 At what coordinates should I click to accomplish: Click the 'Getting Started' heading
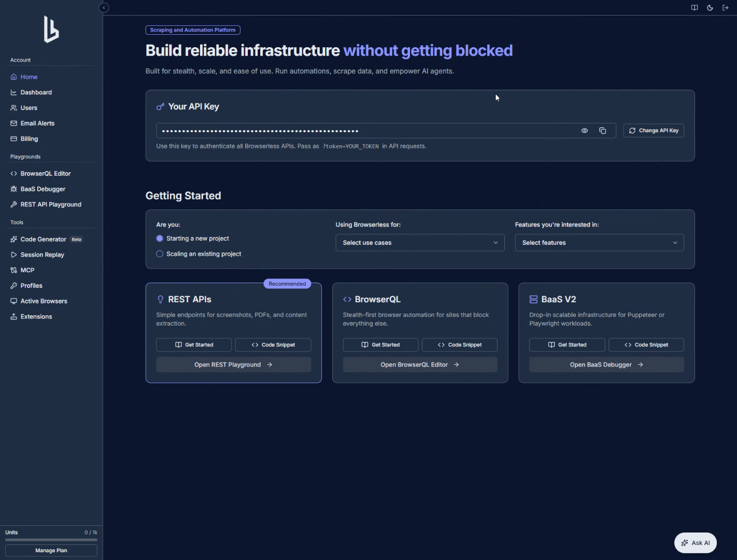(x=183, y=196)
